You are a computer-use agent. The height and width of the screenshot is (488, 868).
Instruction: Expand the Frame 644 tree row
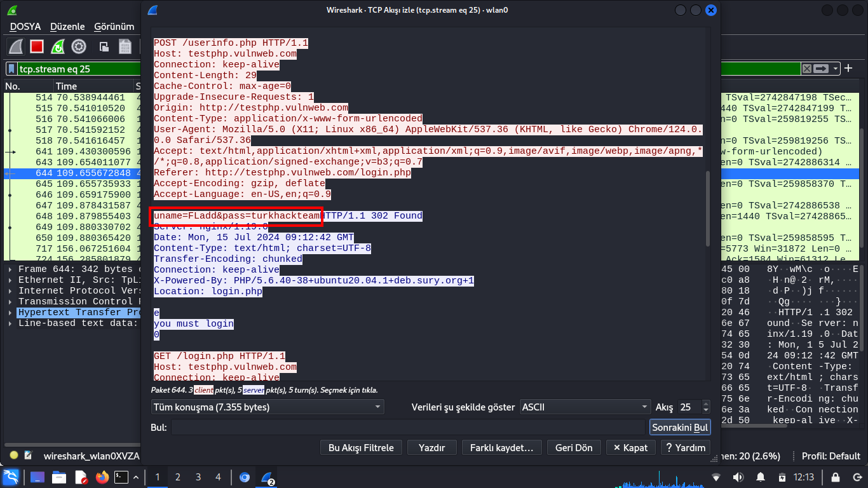tap(11, 269)
